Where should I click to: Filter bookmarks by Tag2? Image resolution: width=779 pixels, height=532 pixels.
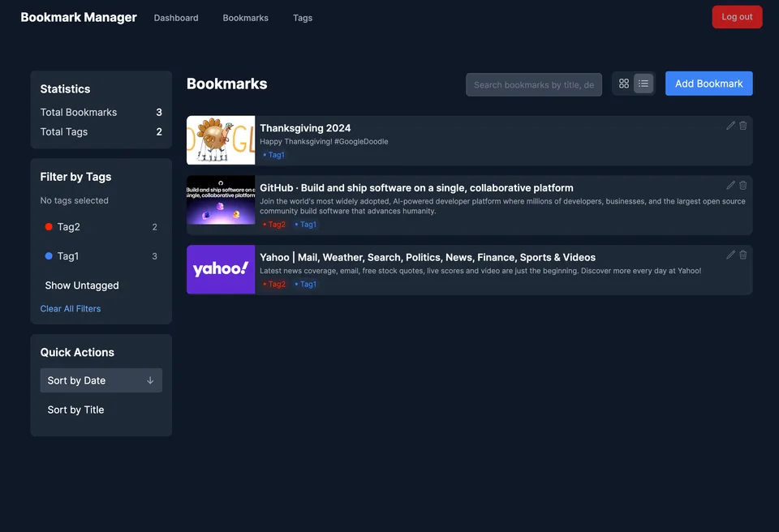point(101,227)
